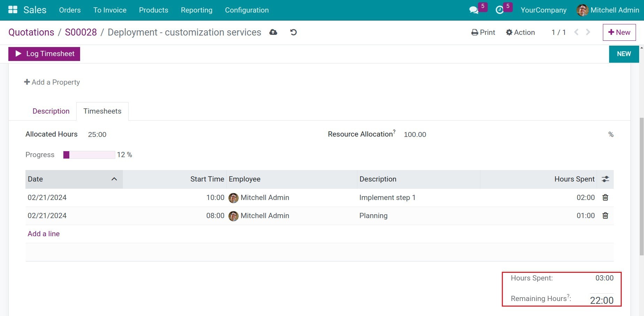
Task: Sort by Hours Spent column header
Action: pos(574,179)
